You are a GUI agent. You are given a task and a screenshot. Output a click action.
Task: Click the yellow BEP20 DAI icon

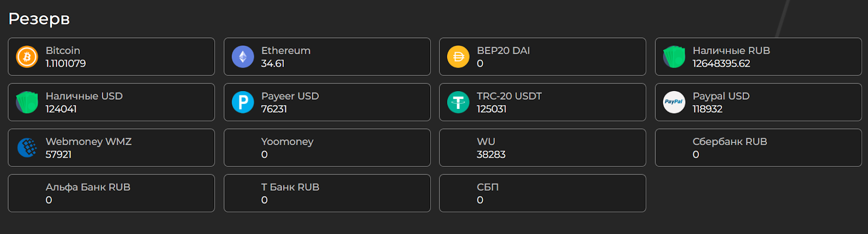(458, 57)
